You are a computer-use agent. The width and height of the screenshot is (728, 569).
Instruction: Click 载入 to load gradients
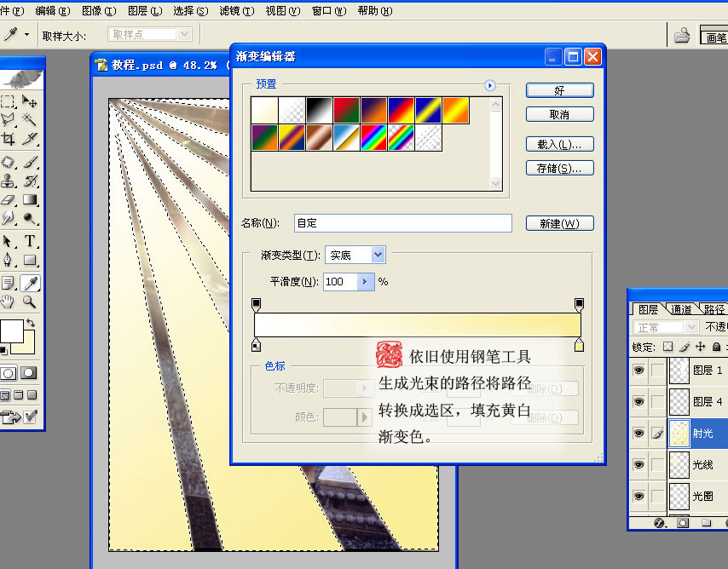[x=559, y=144]
